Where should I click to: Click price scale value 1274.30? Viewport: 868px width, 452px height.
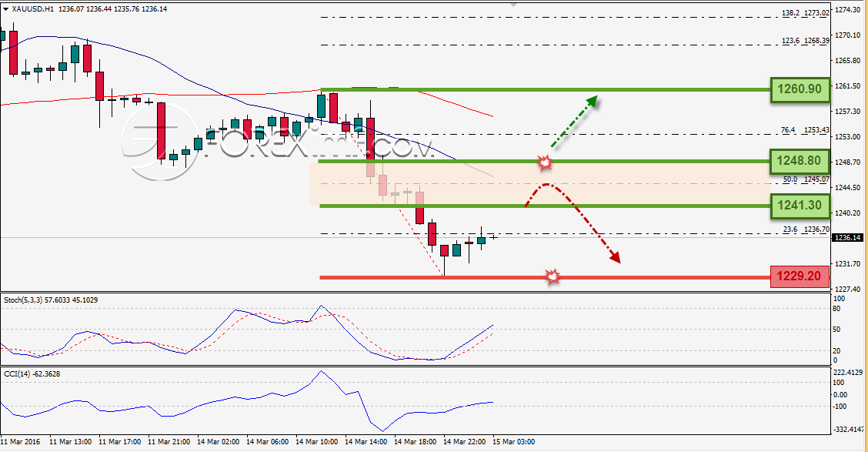click(x=847, y=9)
